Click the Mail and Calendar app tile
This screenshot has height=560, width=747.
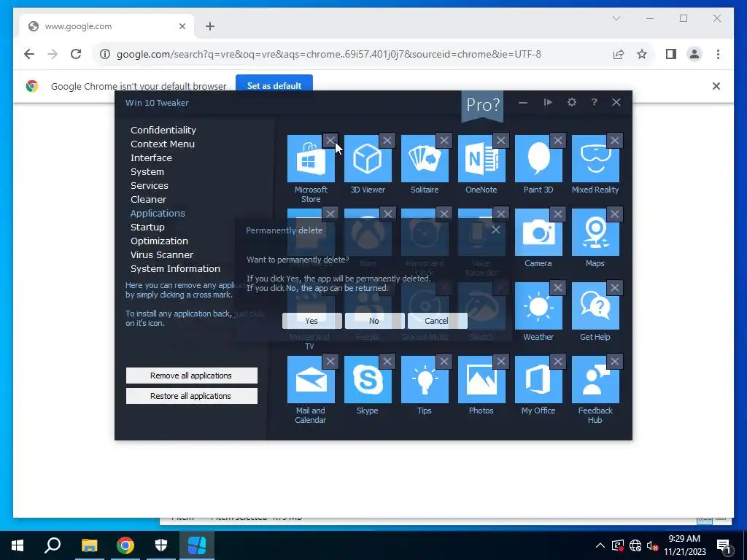click(x=311, y=379)
